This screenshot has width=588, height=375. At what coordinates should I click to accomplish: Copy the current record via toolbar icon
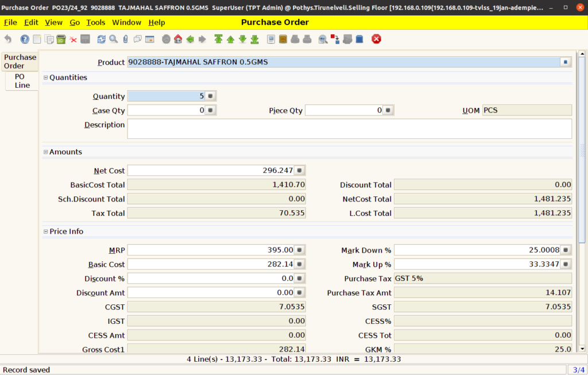point(49,39)
